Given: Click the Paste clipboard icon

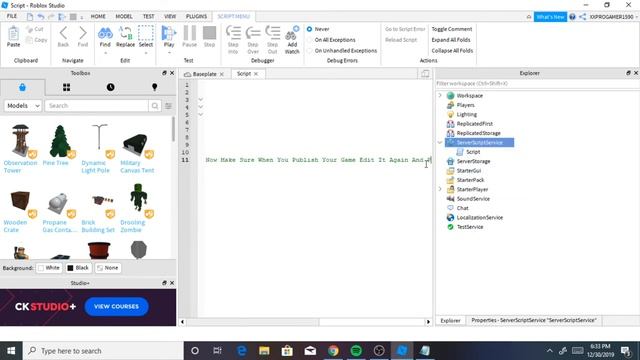Looking at the screenshot, I should (13, 33).
